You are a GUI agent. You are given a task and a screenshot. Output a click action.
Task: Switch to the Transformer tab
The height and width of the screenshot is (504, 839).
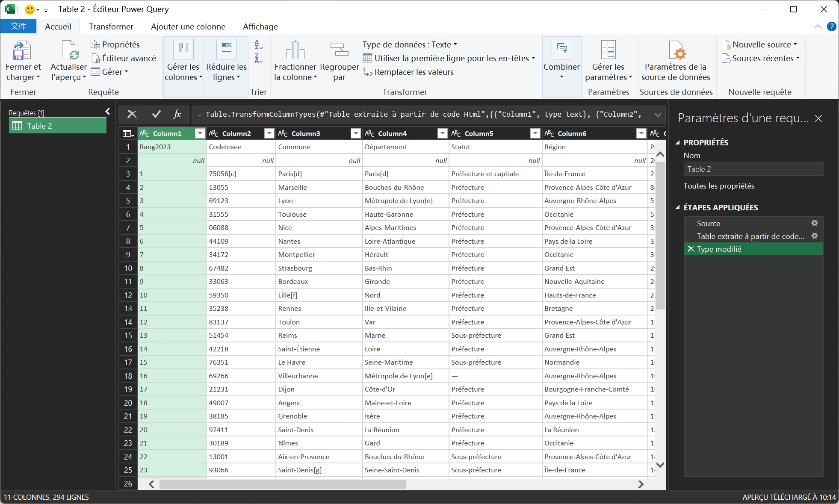pyautogui.click(x=111, y=27)
